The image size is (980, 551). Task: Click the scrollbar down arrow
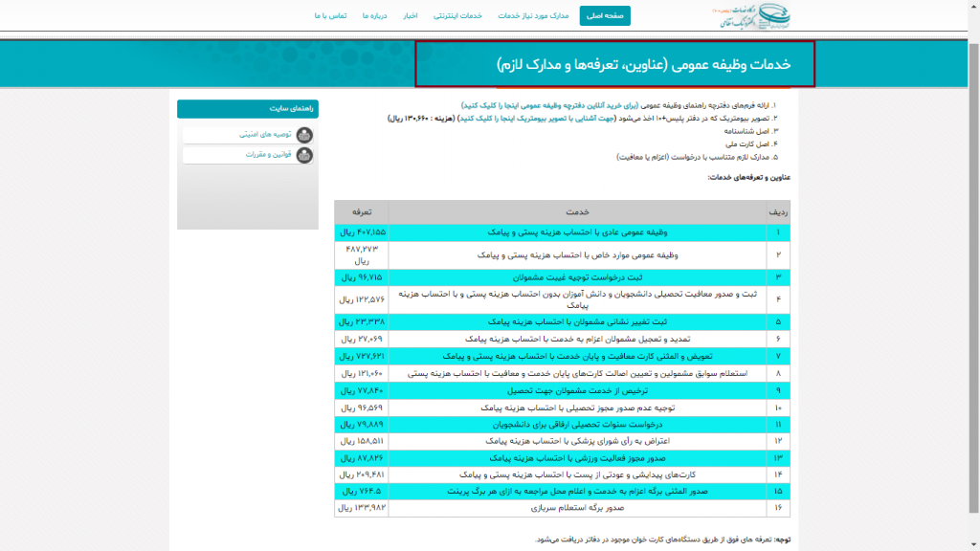tap(973, 544)
